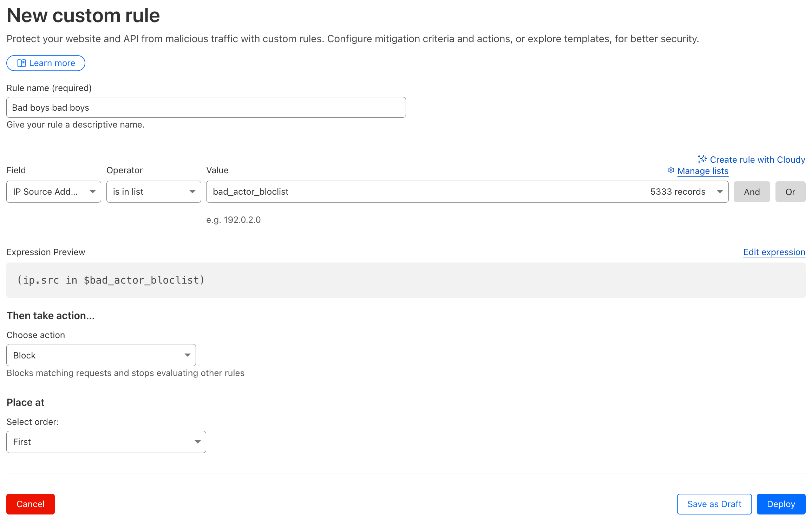Image resolution: width=812 pixels, height=518 pixels.
Task: Click the '5333 records' count text
Action: click(x=677, y=192)
